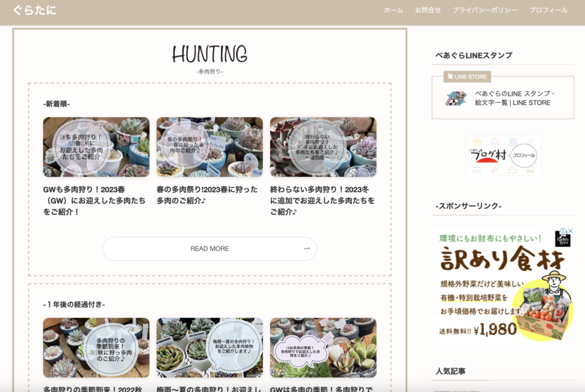This screenshot has height=392, width=585.
Task: Click the -1年後の経過付き- section label
Action: [x=74, y=305]
